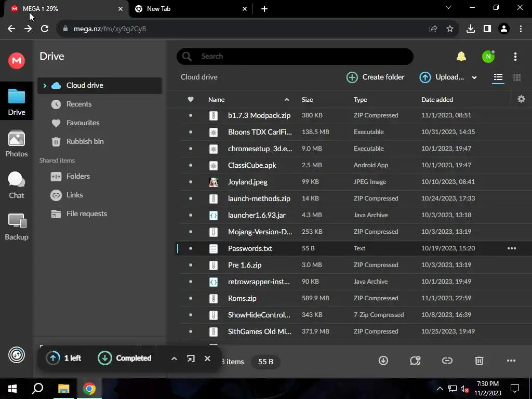Image resolution: width=532 pixels, height=399 pixels.
Task: Open Chrome downloads icon
Action: pos(470,29)
